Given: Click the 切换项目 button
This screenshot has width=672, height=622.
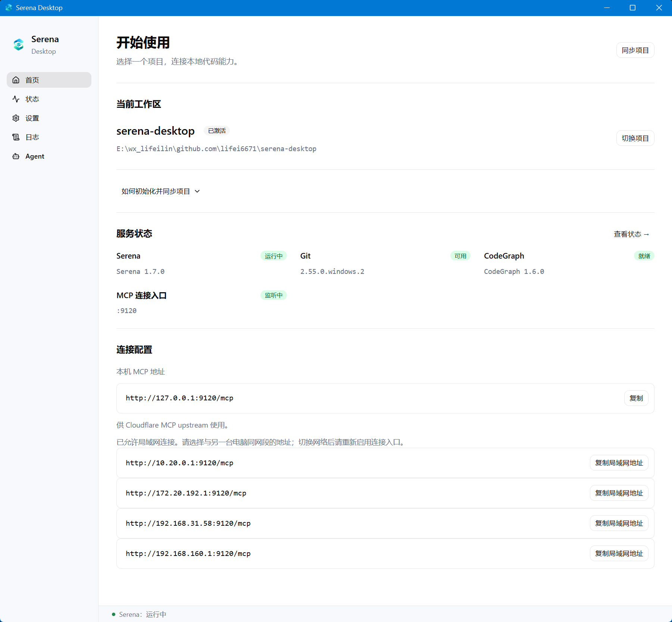Looking at the screenshot, I should [x=635, y=138].
